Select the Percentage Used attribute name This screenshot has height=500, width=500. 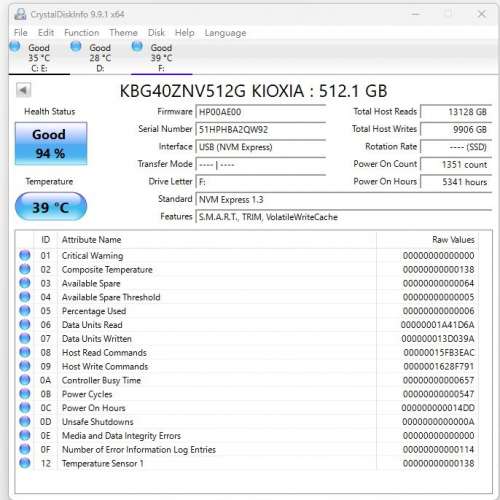(94, 311)
